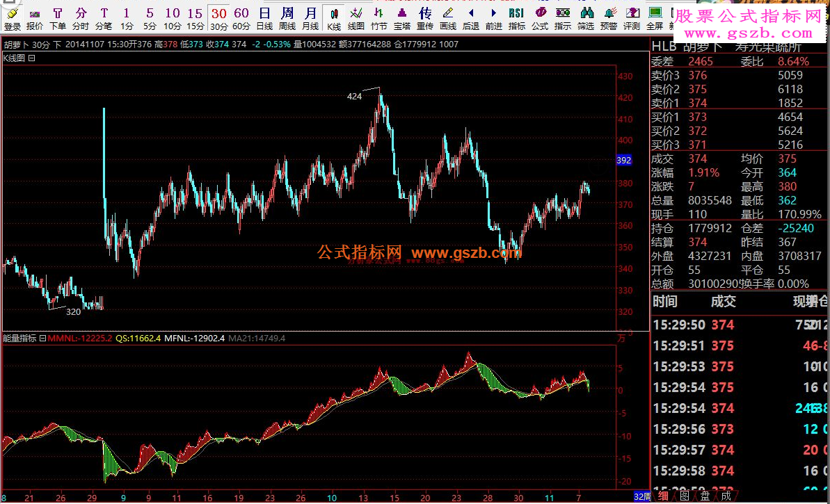The width and height of the screenshot is (830, 504).
Task: Open the 评测 evaluation tool
Action: (632, 18)
